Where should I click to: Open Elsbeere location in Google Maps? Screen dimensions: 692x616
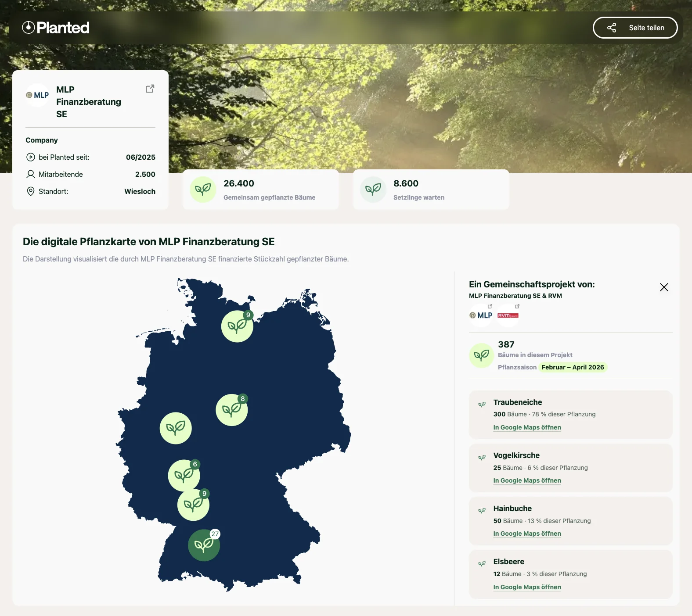(x=527, y=587)
